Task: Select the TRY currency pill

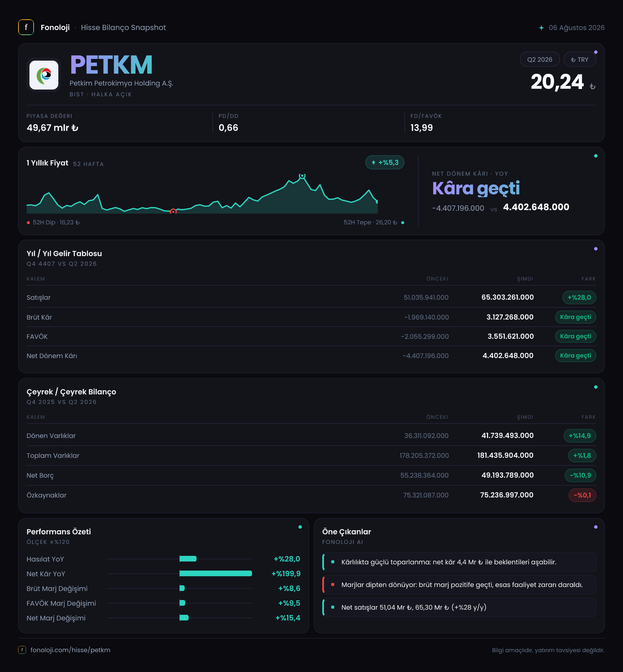Action: pos(579,59)
